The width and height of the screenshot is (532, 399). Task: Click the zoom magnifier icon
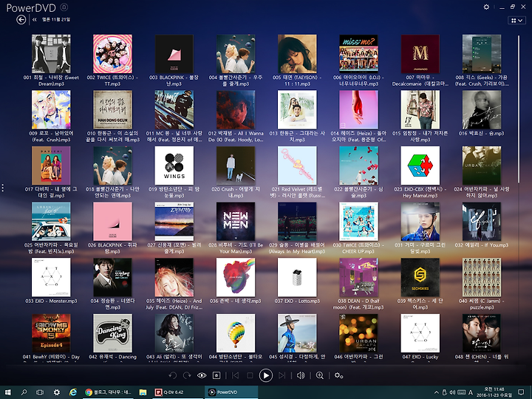pos(320,375)
